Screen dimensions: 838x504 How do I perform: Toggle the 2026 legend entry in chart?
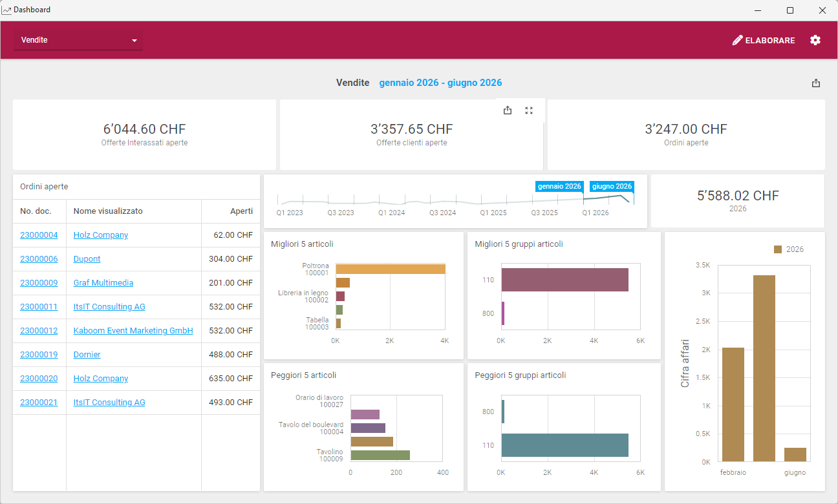pos(789,249)
